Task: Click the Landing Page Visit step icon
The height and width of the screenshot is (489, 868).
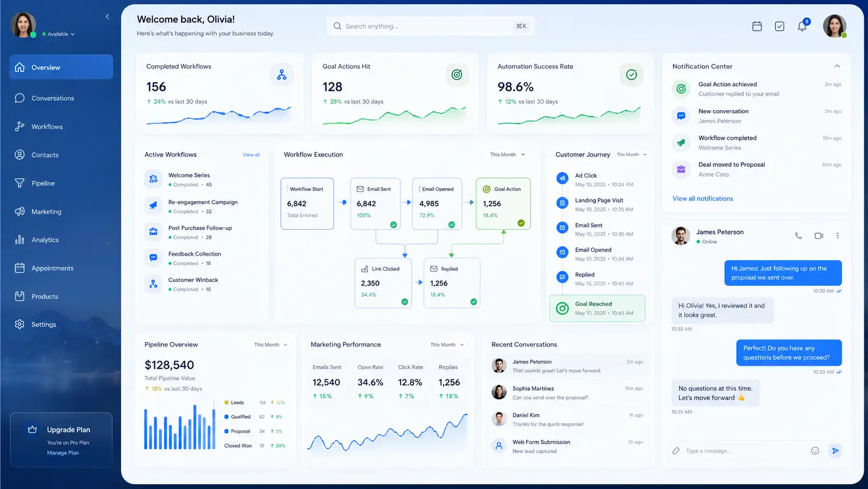Action: coord(562,203)
